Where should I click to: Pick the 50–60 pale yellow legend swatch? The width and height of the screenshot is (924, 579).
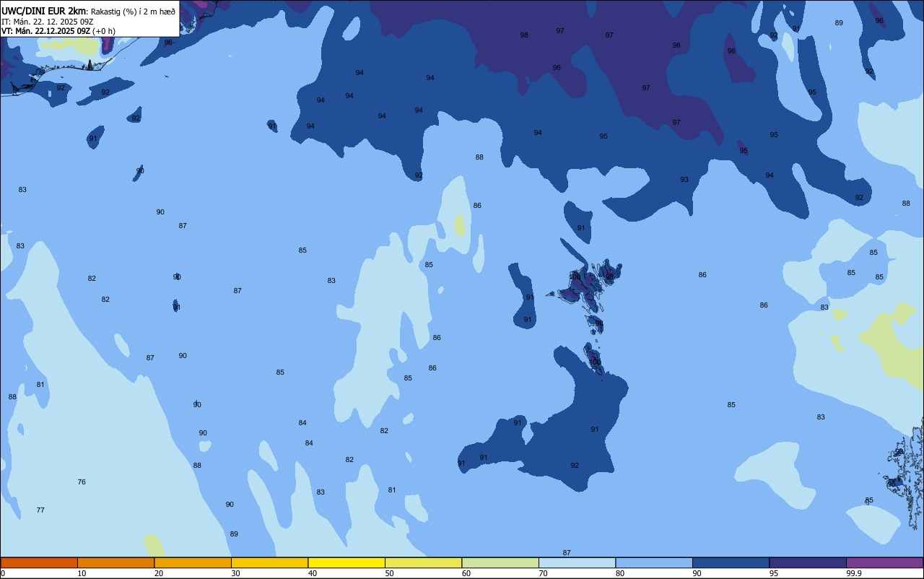click(x=423, y=562)
